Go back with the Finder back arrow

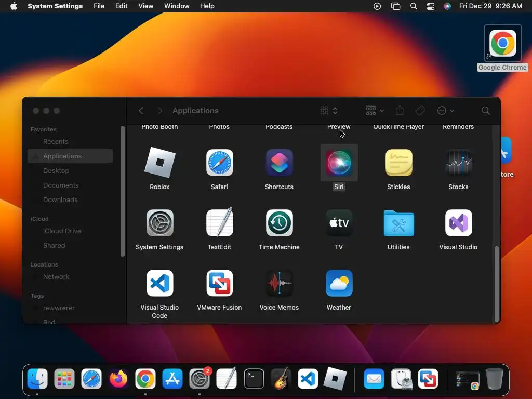click(141, 111)
